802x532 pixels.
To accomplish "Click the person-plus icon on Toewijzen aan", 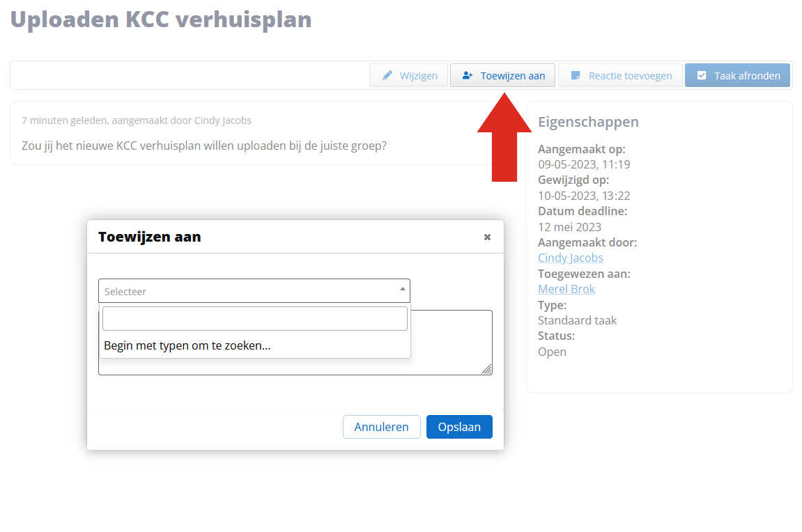I will (x=467, y=76).
